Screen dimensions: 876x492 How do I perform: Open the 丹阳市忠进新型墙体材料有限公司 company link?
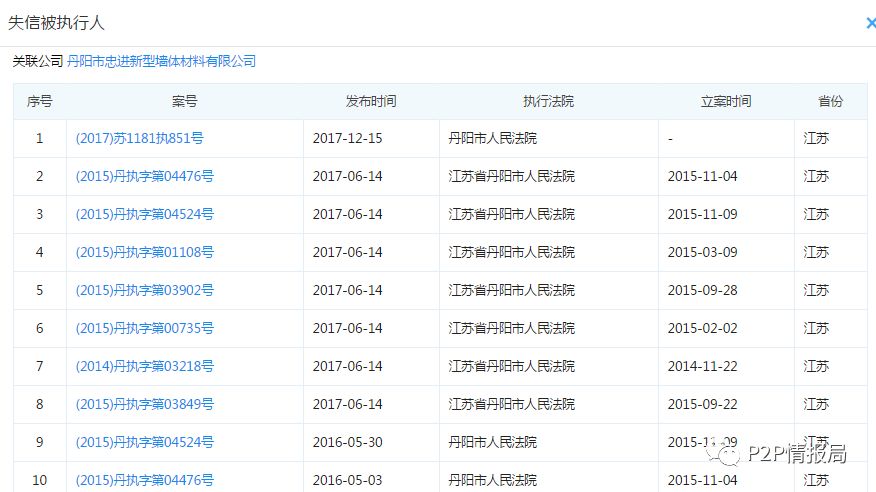[x=161, y=61]
